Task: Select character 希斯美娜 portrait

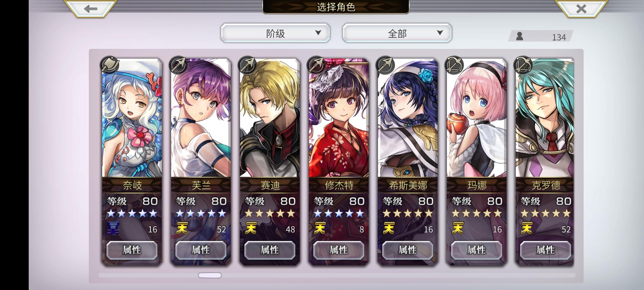Action: (408, 118)
